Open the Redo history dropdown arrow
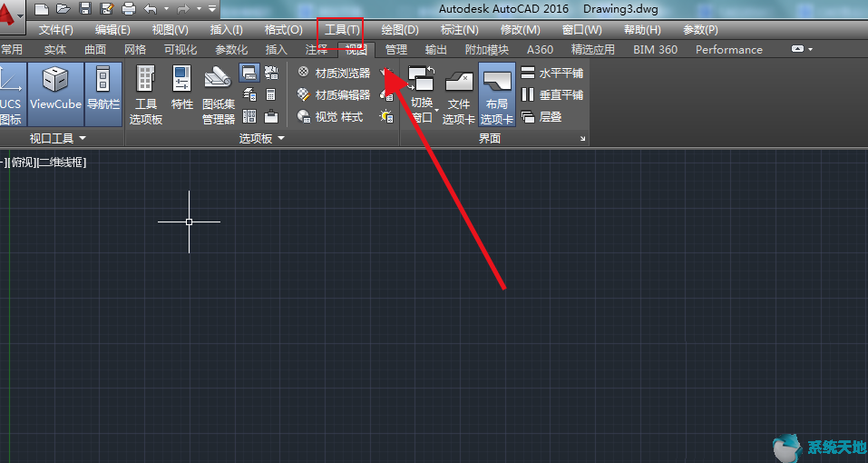 click(200, 9)
